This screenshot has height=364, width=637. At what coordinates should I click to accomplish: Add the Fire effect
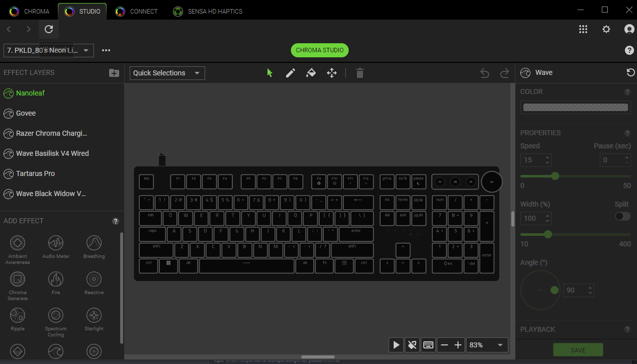(56, 283)
